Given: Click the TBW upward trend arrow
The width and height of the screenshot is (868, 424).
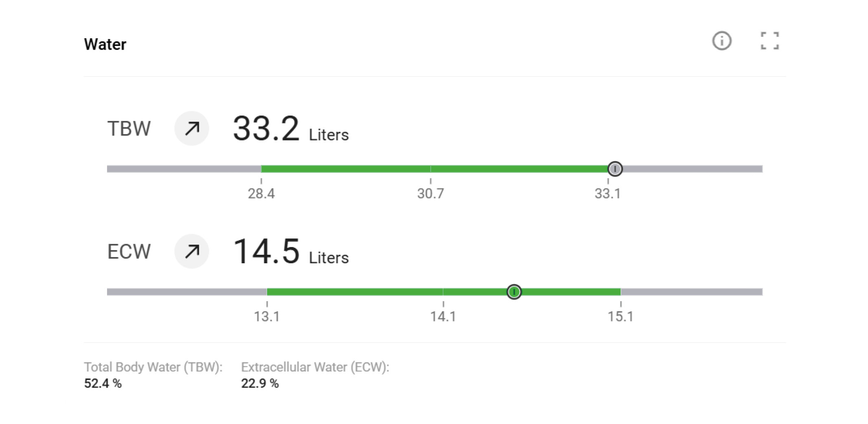Looking at the screenshot, I should click(192, 129).
